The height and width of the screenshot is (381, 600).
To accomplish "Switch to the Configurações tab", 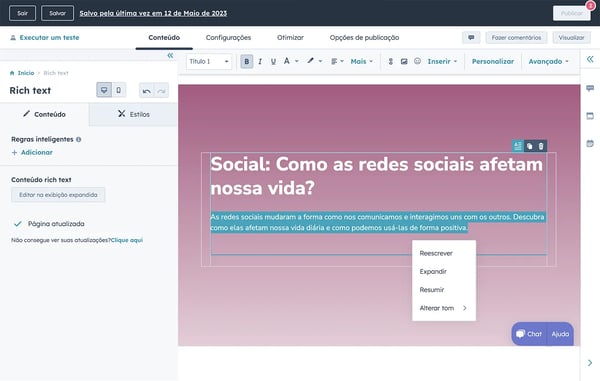I will click(x=228, y=37).
